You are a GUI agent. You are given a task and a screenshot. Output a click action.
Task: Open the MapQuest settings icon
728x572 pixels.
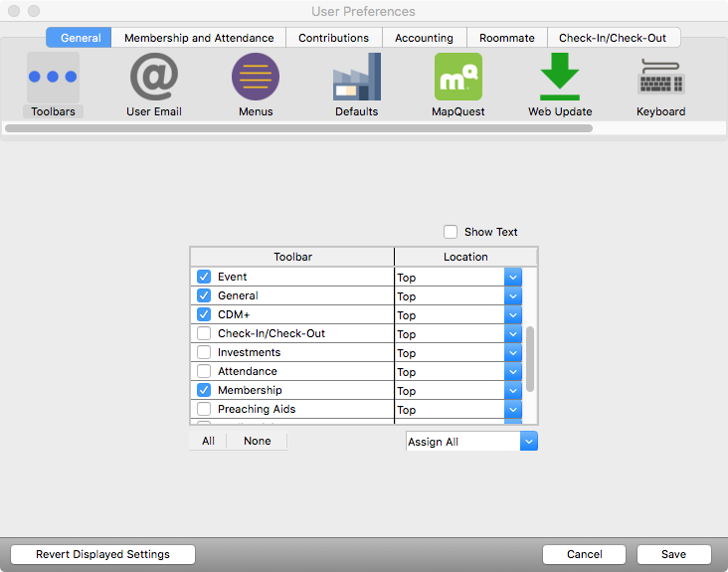point(457,78)
